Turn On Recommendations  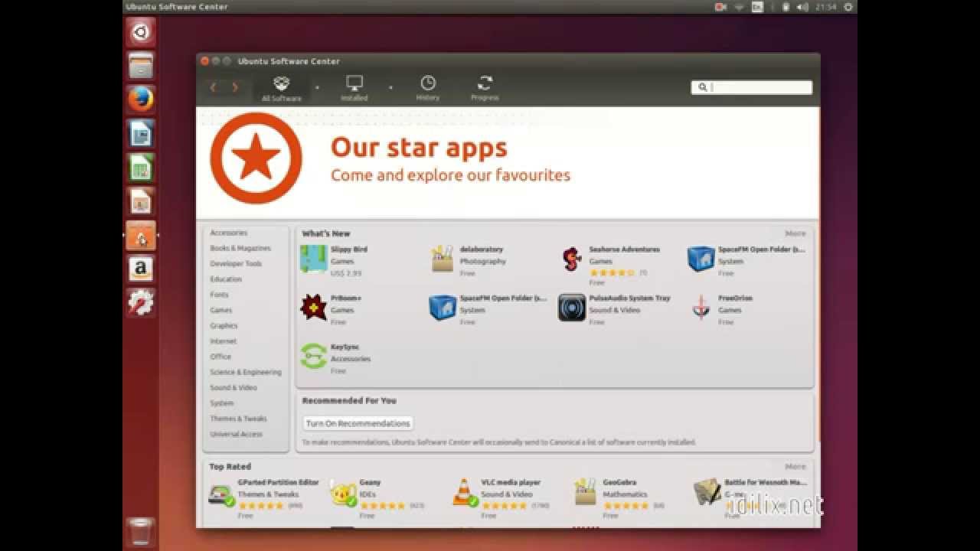(358, 423)
